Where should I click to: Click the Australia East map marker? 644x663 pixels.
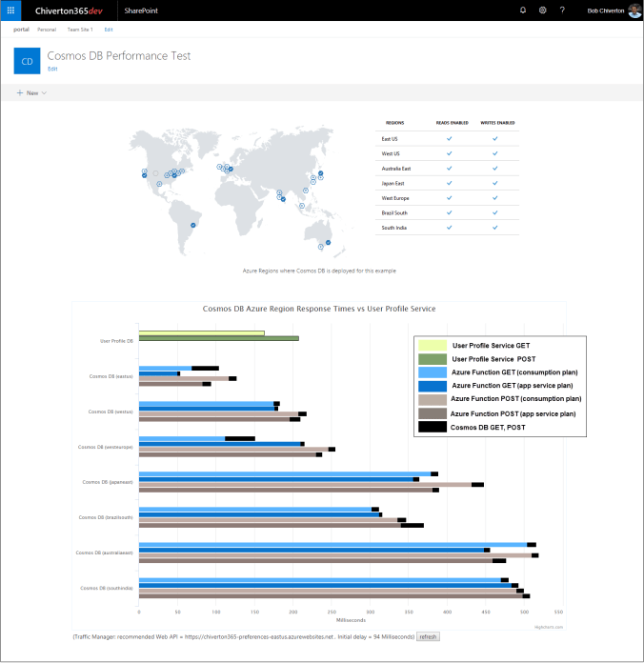(x=328, y=242)
